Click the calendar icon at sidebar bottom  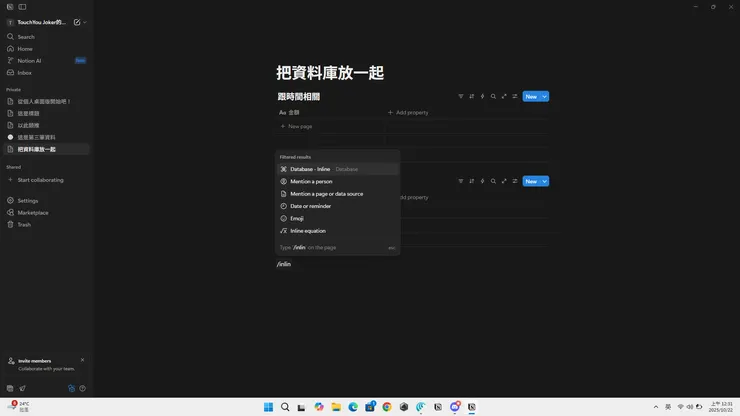pos(10,388)
